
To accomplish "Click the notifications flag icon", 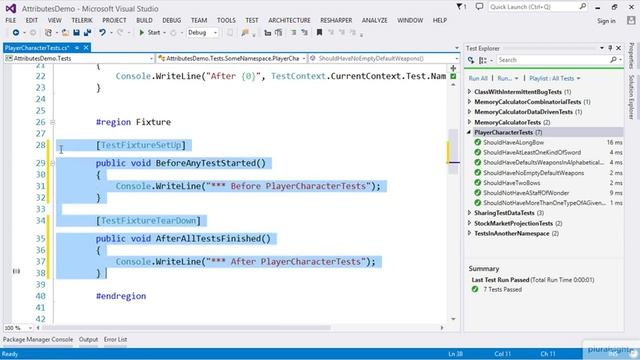I will (x=460, y=7).
